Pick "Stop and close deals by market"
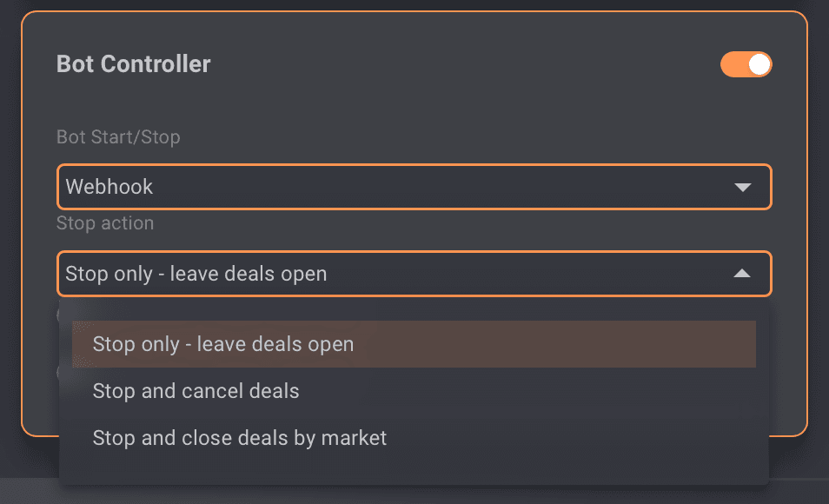 pos(240,438)
